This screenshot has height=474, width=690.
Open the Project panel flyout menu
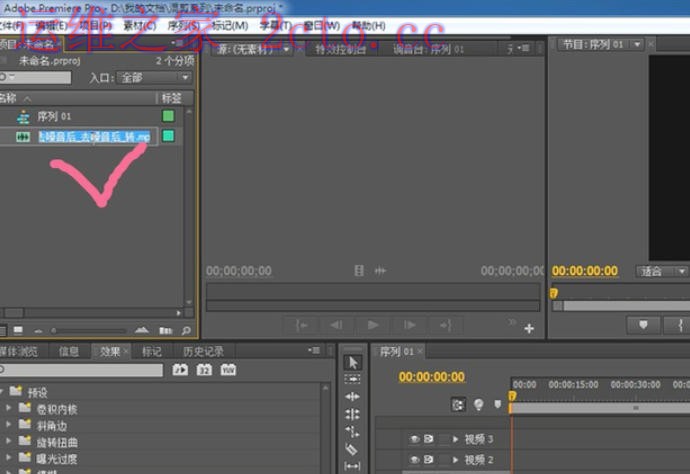point(178,43)
